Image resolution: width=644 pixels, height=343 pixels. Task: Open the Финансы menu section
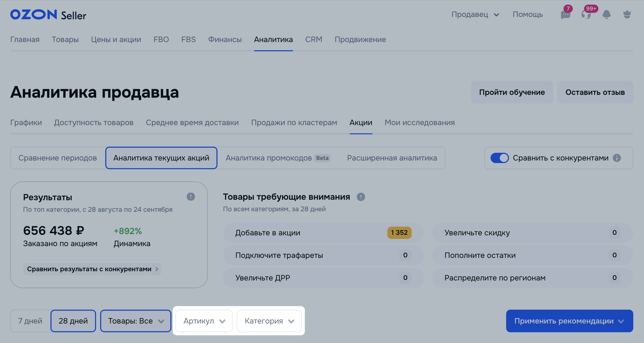(x=225, y=39)
